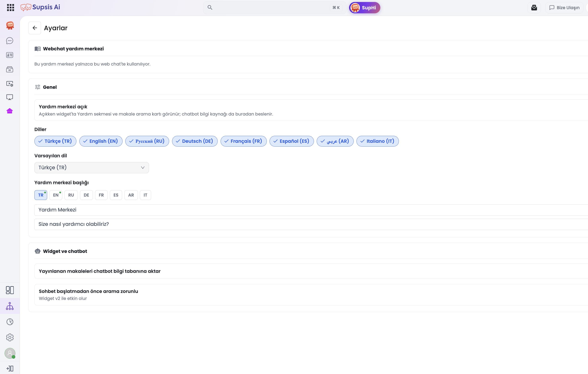Screen dimensions: 588x374
Task: Open the apps grid menu icon
Action: pyautogui.click(x=10, y=8)
